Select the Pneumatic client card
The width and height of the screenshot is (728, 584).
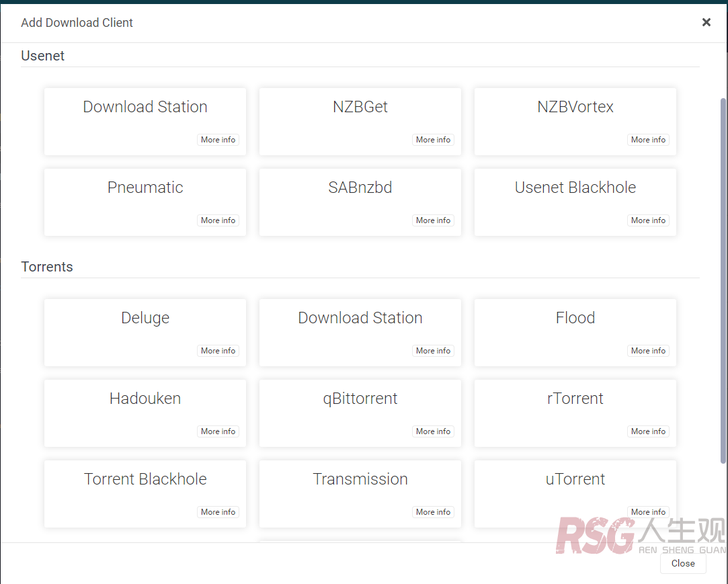(145, 202)
